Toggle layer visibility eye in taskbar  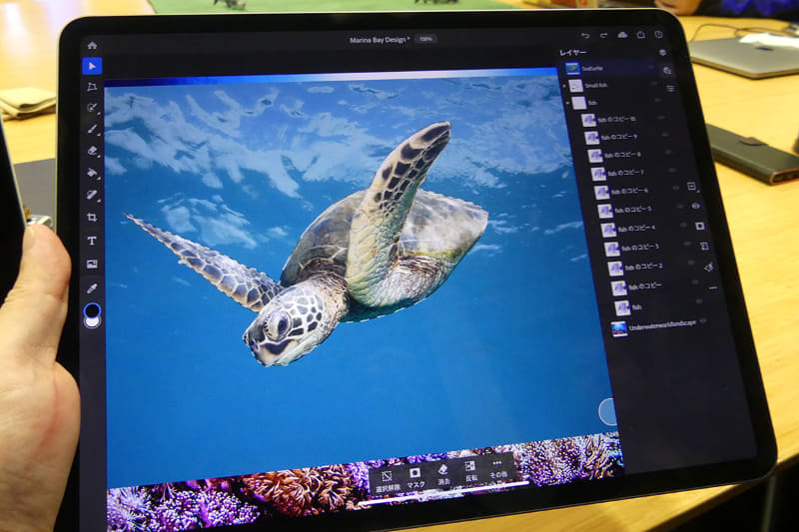(x=695, y=206)
